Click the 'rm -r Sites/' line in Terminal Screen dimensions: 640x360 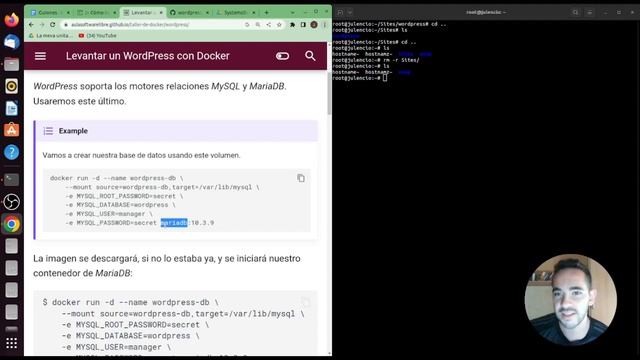pyautogui.click(x=376, y=60)
